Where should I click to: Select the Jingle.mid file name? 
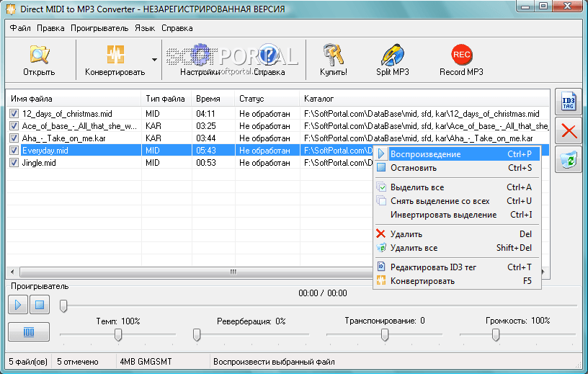coord(39,163)
